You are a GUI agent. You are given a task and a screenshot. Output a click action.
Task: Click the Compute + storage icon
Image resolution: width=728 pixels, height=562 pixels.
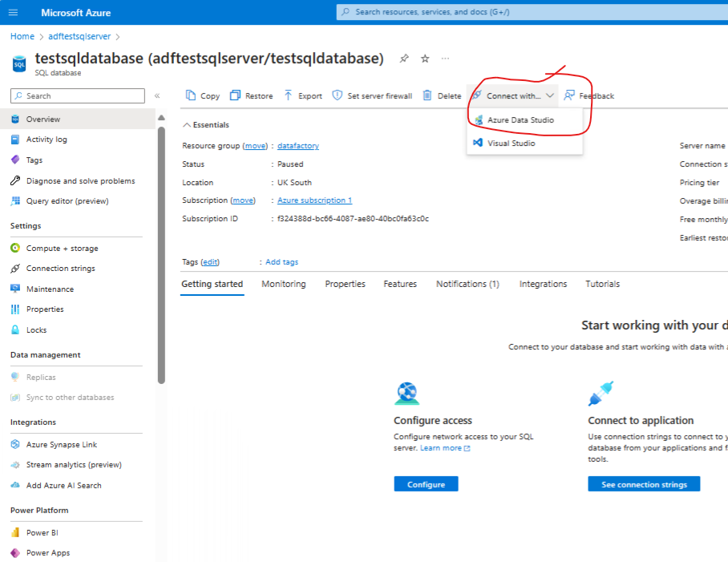15,248
